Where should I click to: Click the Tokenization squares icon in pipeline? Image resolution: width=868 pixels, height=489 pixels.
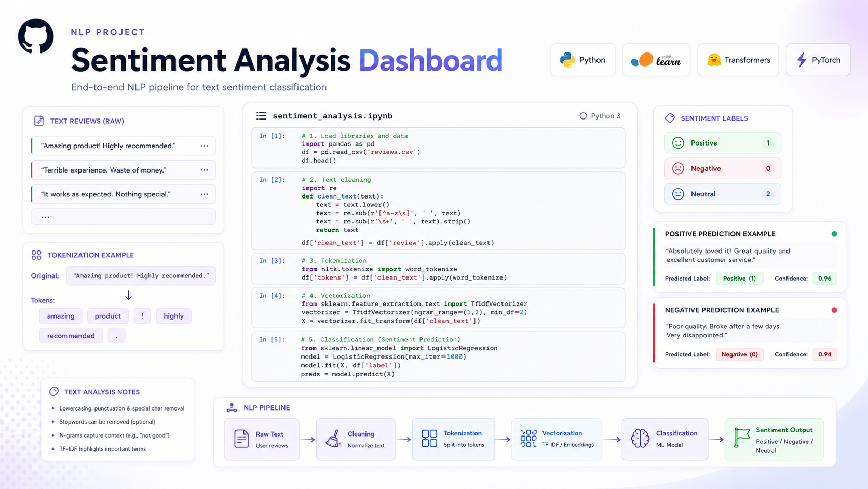point(429,439)
